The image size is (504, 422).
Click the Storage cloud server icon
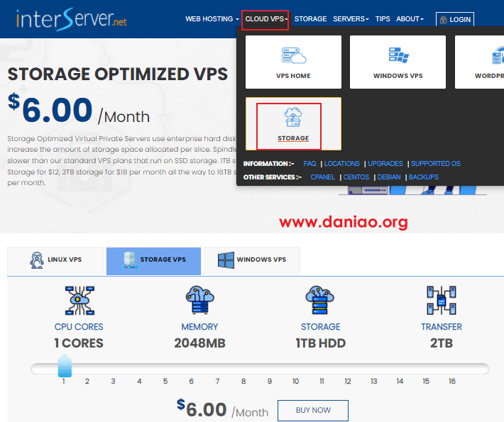click(x=320, y=300)
